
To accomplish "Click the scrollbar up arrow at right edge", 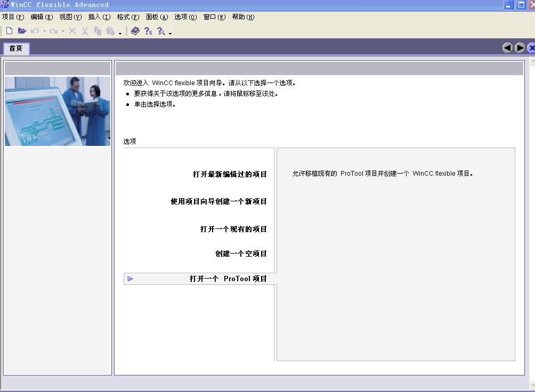I will coord(531,62).
